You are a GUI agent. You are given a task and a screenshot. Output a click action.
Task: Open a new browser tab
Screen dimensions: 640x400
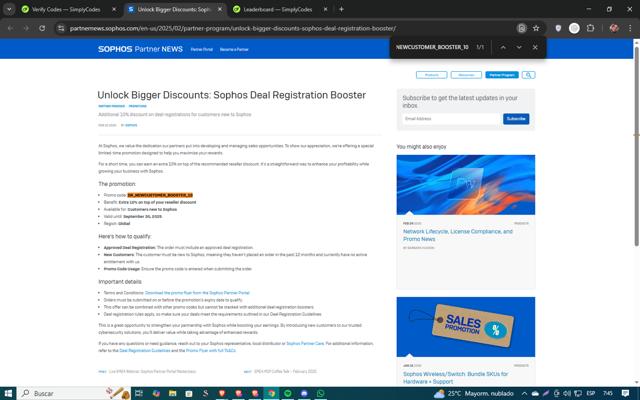pos(341,9)
